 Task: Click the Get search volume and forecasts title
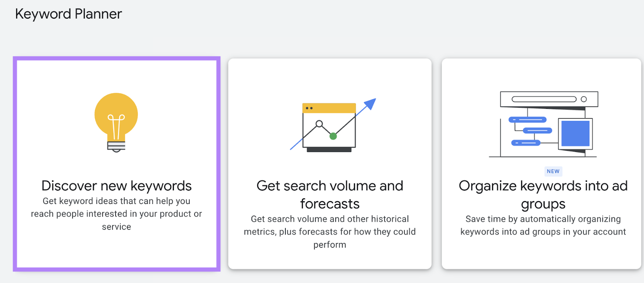point(329,194)
